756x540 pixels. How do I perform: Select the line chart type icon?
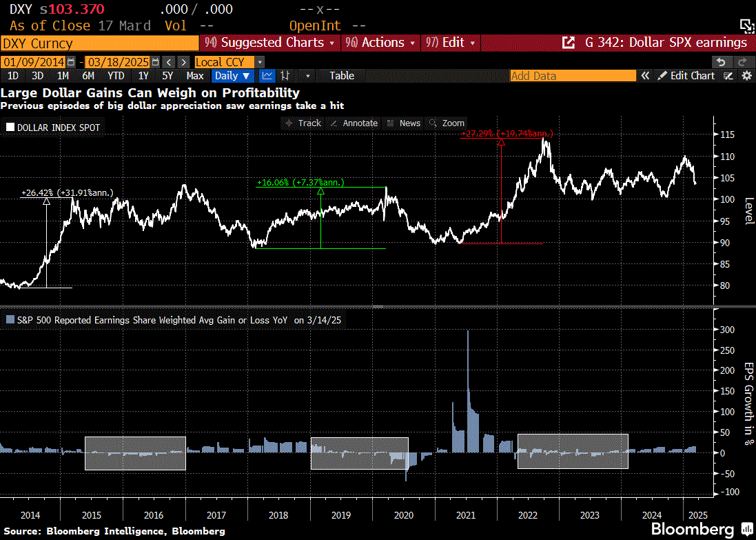[267, 76]
